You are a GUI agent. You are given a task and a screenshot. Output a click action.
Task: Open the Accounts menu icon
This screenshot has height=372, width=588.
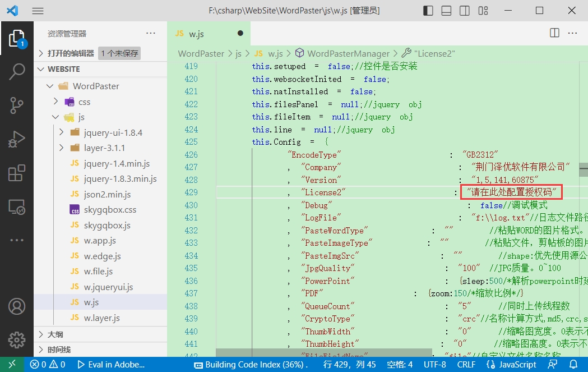coord(17,306)
